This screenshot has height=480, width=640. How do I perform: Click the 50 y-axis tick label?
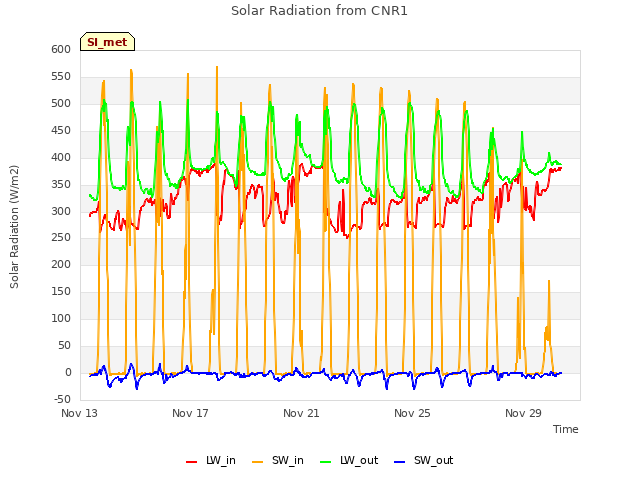point(64,345)
